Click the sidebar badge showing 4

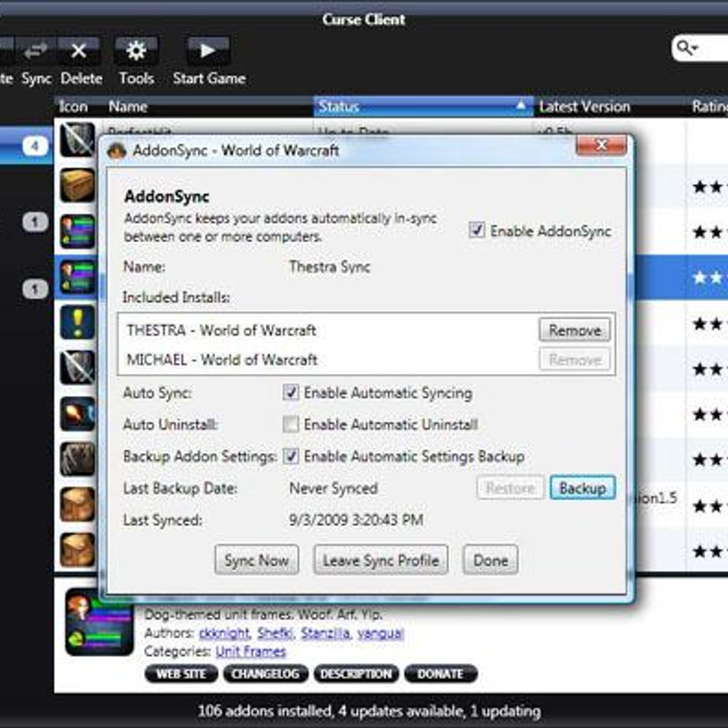click(x=35, y=146)
